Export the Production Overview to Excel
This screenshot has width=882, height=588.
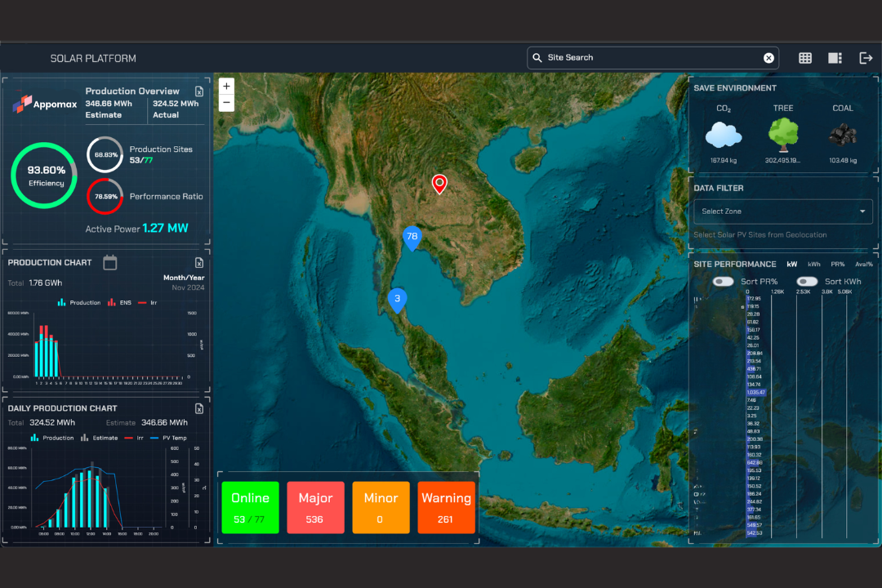(199, 91)
